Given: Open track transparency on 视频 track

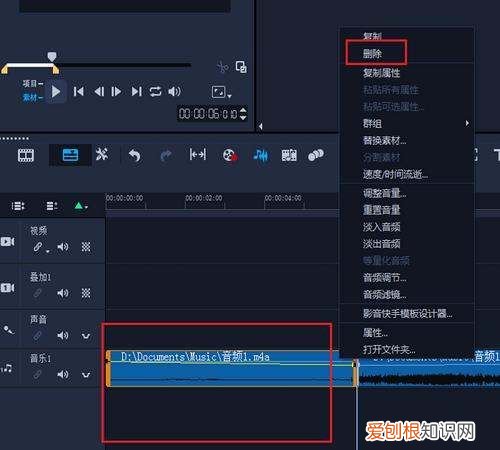Looking at the screenshot, I should 86,247.
